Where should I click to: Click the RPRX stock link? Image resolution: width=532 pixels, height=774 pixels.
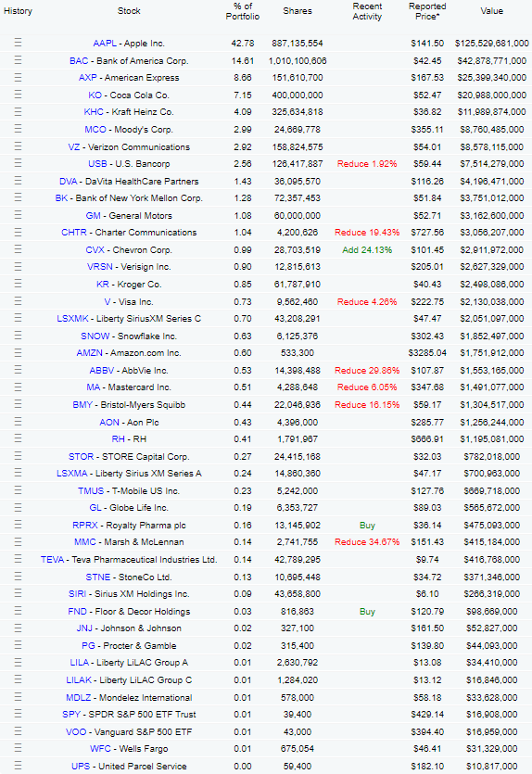click(85, 526)
